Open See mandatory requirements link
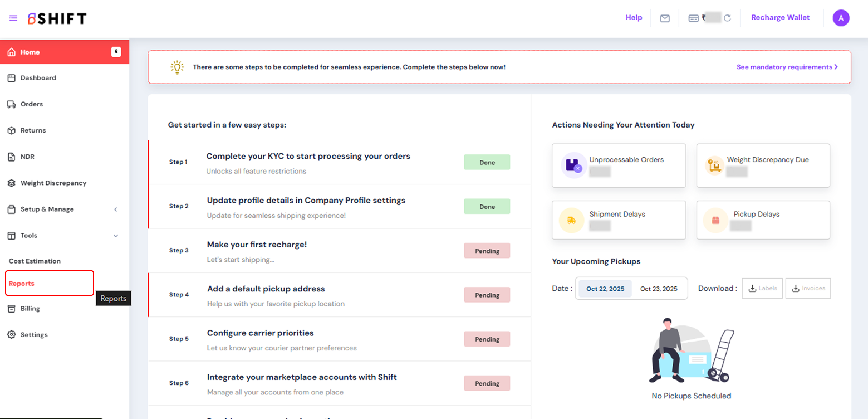The width and height of the screenshot is (868, 419). click(x=787, y=67)
